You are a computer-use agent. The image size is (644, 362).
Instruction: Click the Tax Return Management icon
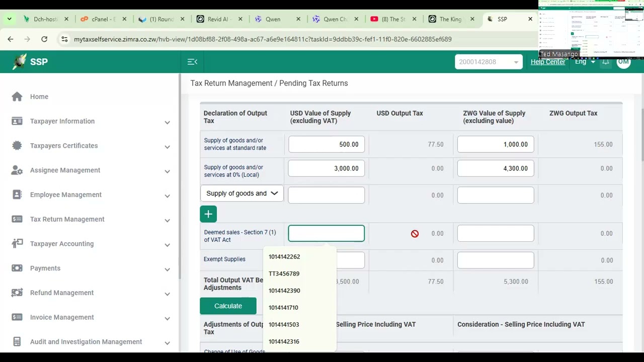click(17, 219)
